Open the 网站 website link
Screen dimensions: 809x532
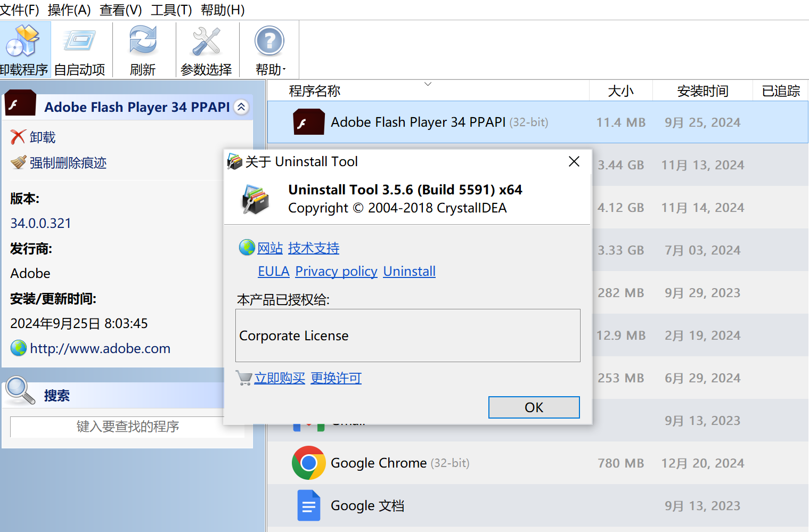tap(270, 248)
